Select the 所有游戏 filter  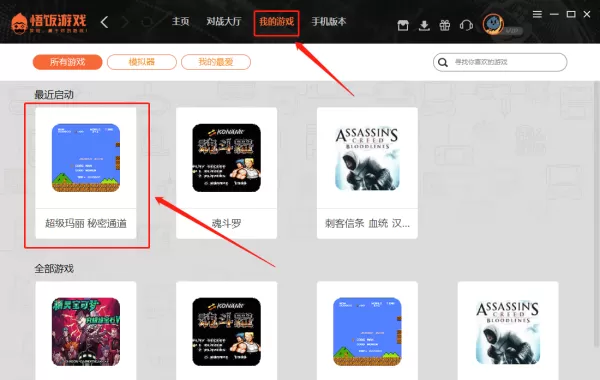(x=67, y=62)
